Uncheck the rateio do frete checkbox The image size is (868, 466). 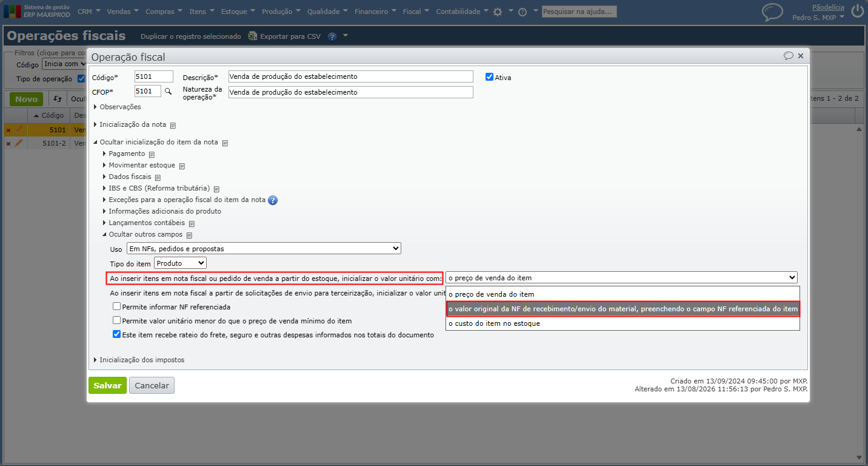point(117,334)
